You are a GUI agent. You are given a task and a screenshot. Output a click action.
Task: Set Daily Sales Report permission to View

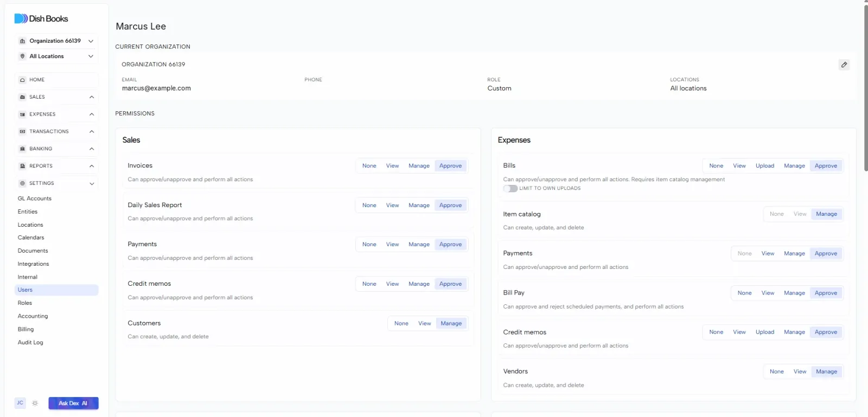[x=392, y=206]
